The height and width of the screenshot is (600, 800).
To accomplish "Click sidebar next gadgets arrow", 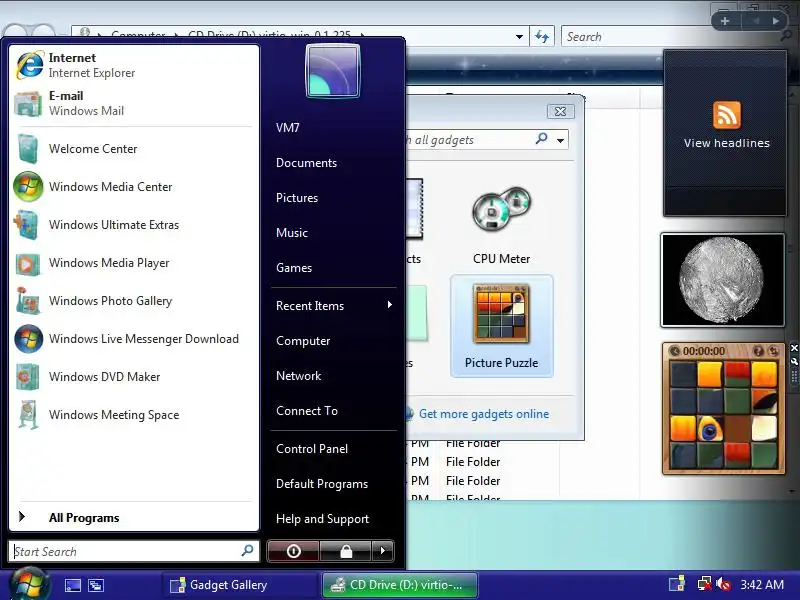I will coord(776,21).
